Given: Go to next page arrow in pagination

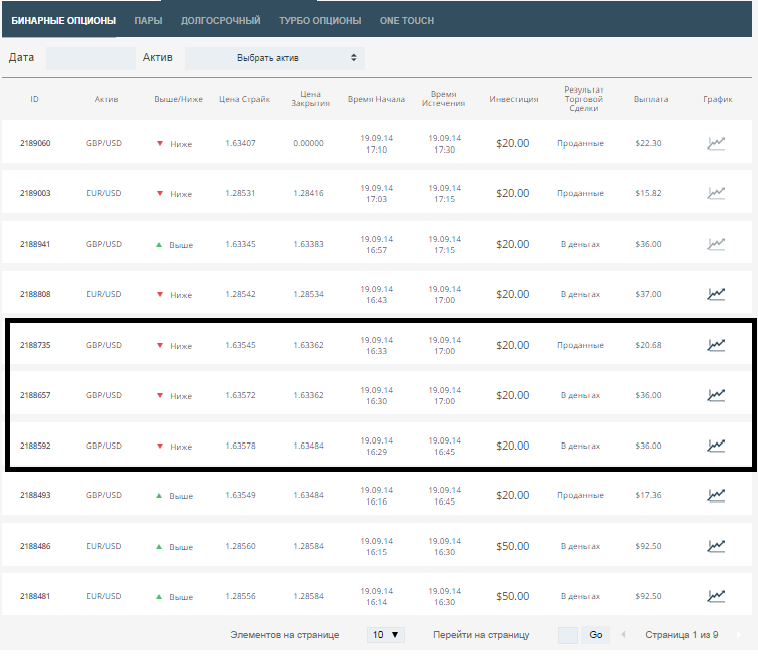Looking at the screenshot, I should tap(740, 635).
